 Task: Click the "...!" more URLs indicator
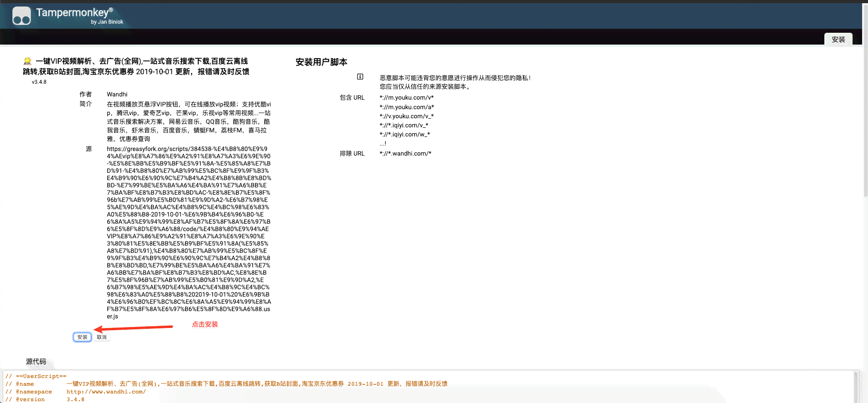coord(383,143)
